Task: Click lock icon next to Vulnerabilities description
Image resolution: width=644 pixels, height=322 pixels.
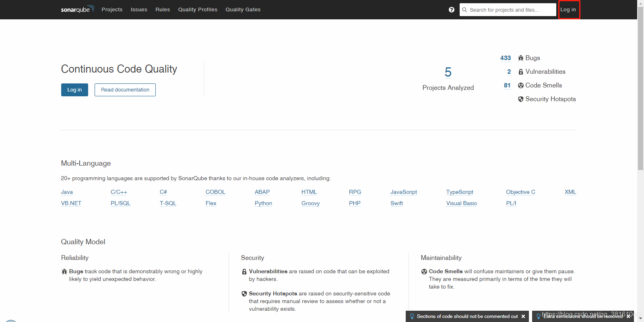Action: 244,272
